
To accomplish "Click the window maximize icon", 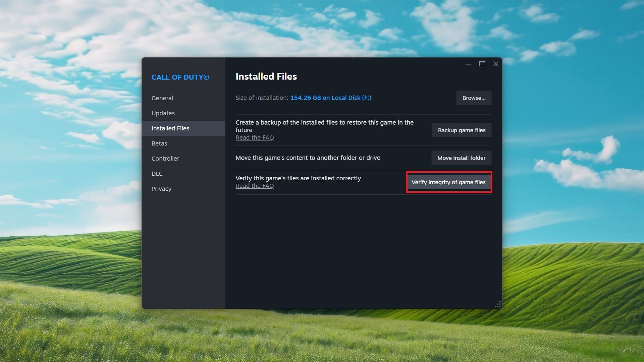I will (482, 64).
